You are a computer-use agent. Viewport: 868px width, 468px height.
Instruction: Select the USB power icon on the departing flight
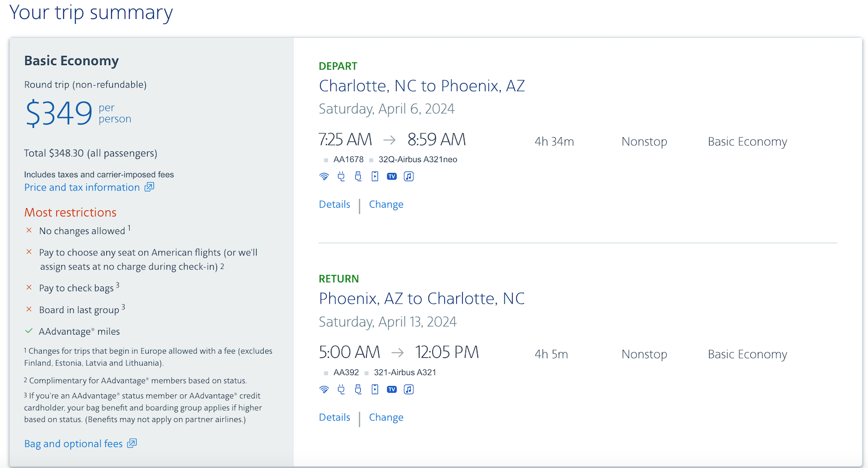click(x=358, y=176)
